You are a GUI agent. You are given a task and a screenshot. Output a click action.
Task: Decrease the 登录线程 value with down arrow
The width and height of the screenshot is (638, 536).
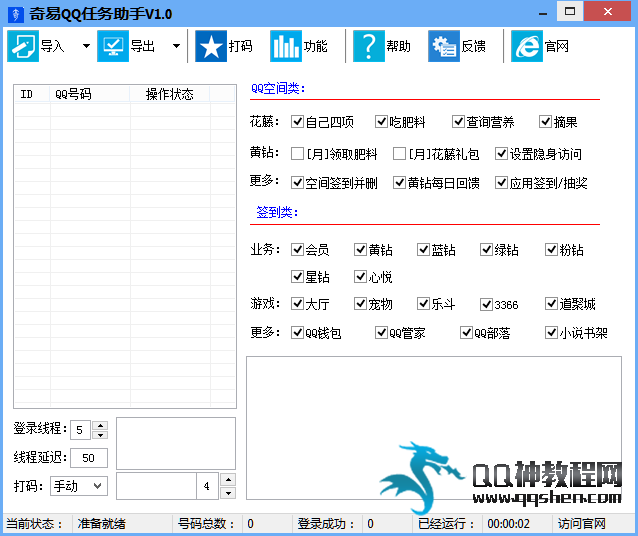(x=100, y=435)
